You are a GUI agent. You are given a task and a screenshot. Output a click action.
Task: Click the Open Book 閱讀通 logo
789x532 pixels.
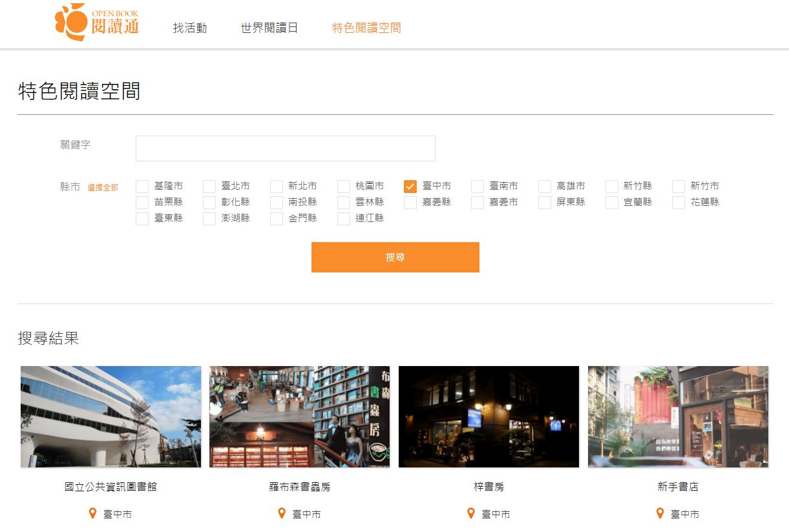pos(97,23)
